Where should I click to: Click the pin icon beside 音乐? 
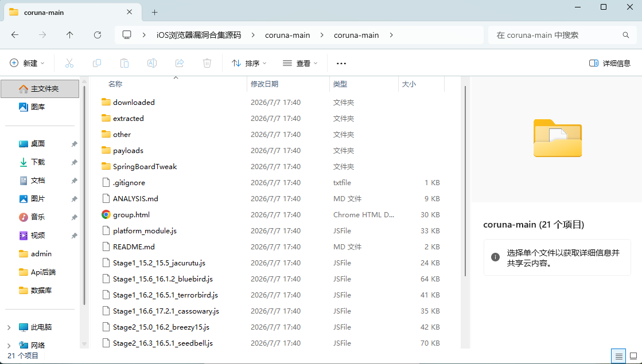[74, 217]
